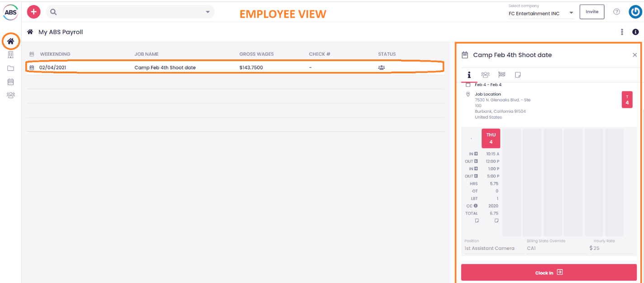The height and width of the screenshot is (283, 644).
Task: Open the Home sidebar icon
Action: 10,41
